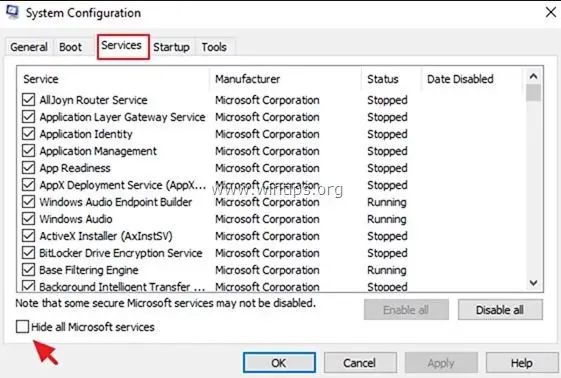The image size is (561, 378).
Task: Sort by the Status column header
Action: click(x=383, y=79)
